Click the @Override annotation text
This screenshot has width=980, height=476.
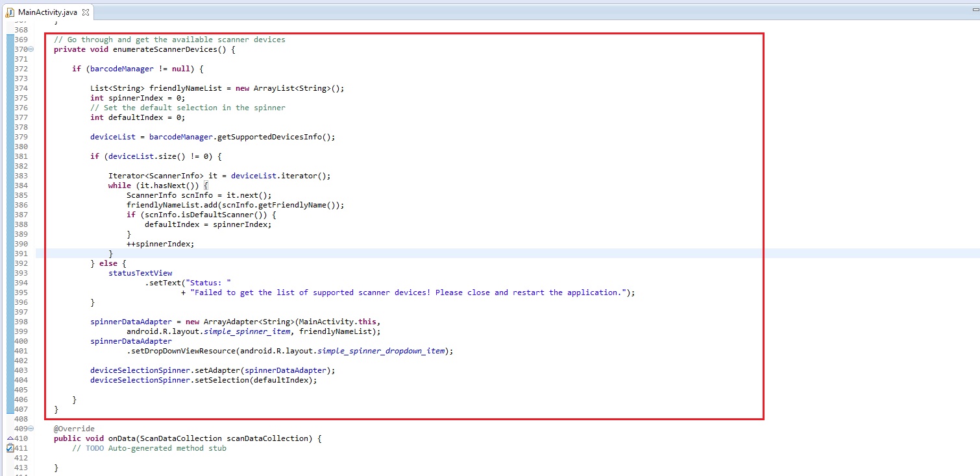[74, 429]
